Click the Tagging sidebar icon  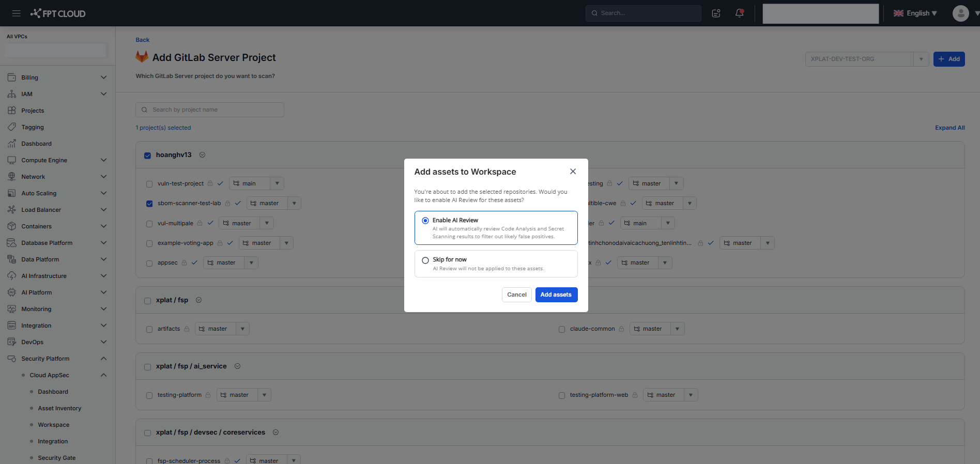pyautogui.click(x=12, y=127)
